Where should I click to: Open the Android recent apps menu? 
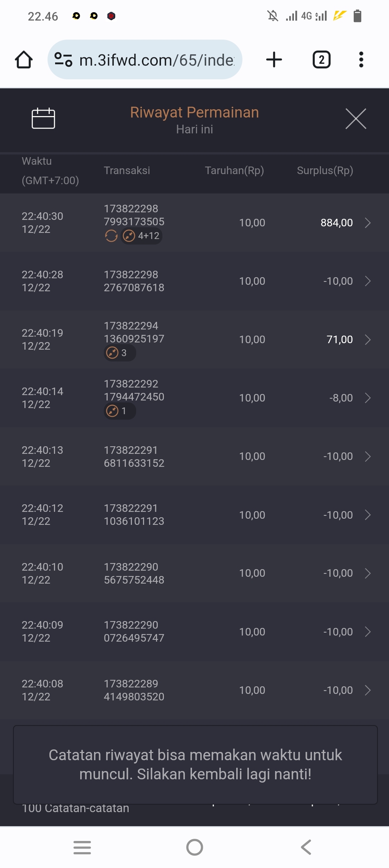pyautogui.click(x=82, y=847)
